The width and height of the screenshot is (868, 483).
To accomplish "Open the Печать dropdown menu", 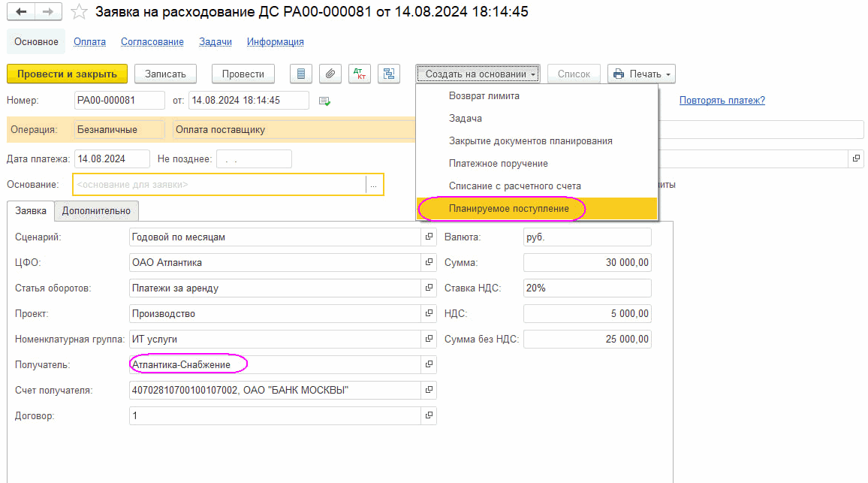I will (641, 74).
